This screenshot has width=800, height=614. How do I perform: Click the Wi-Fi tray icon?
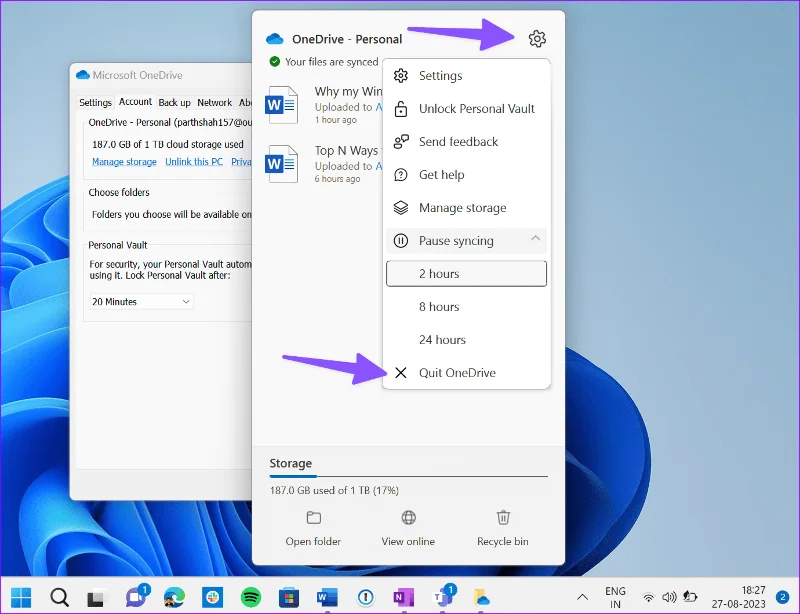648,597
